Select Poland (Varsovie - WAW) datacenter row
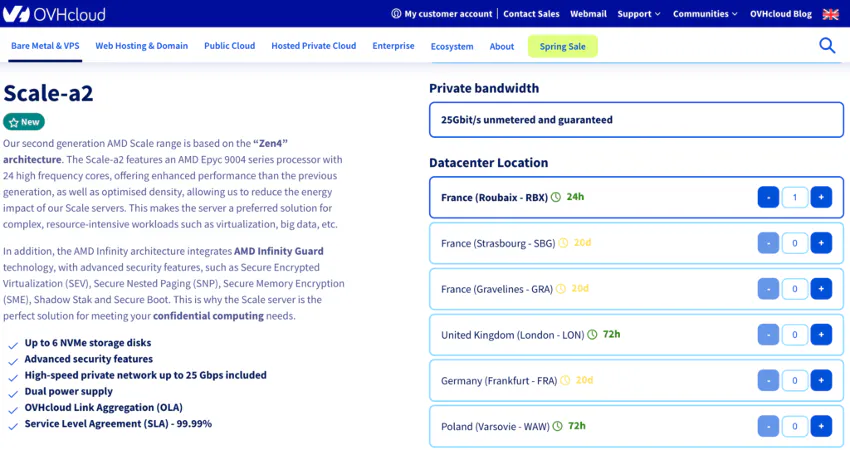 (636, 426)
